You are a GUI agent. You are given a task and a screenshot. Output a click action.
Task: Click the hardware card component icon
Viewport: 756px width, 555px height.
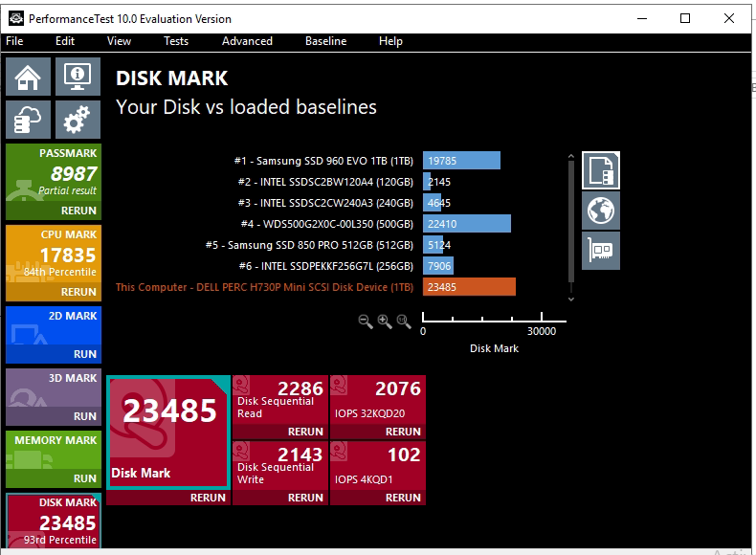click(x=601, y=251)
